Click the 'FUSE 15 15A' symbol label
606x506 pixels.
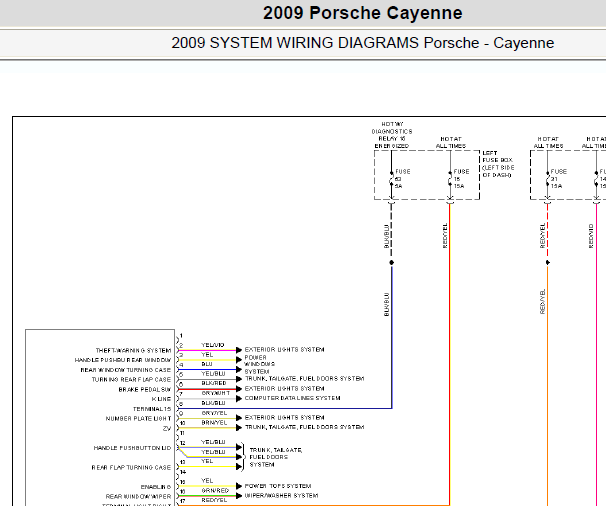(x=461, y=179)
